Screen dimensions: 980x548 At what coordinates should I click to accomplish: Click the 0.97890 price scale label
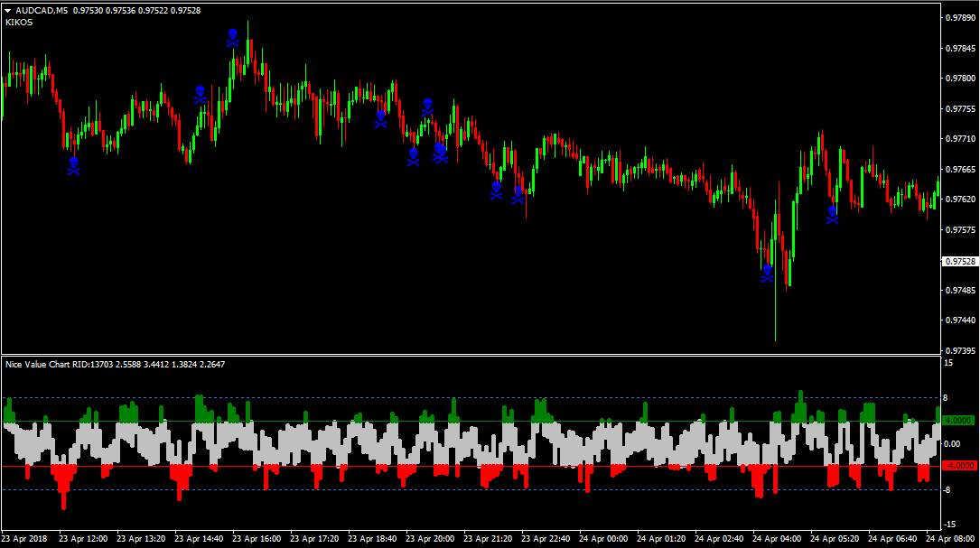pyautogui.click(x=959, y=17)
